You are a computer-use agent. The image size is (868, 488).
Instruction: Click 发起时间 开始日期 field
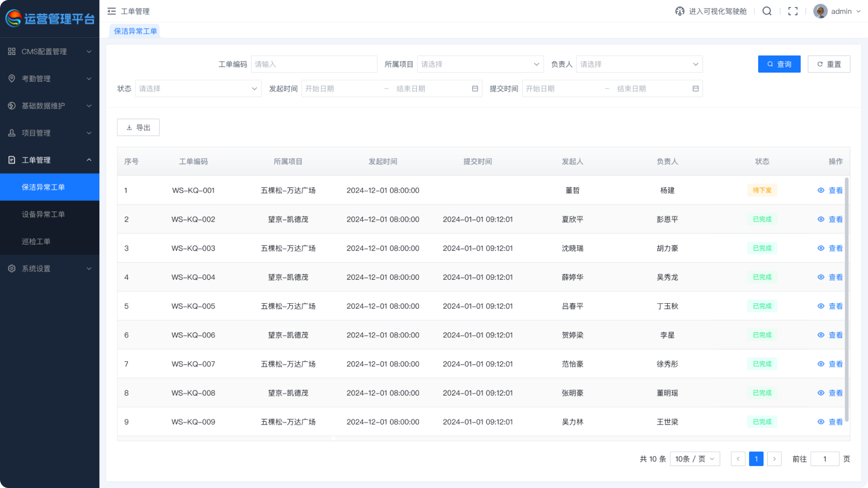coord(342,89)
